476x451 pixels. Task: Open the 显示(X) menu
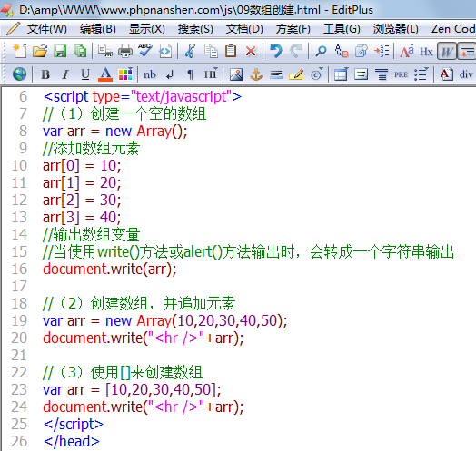(x=147, y=29)
